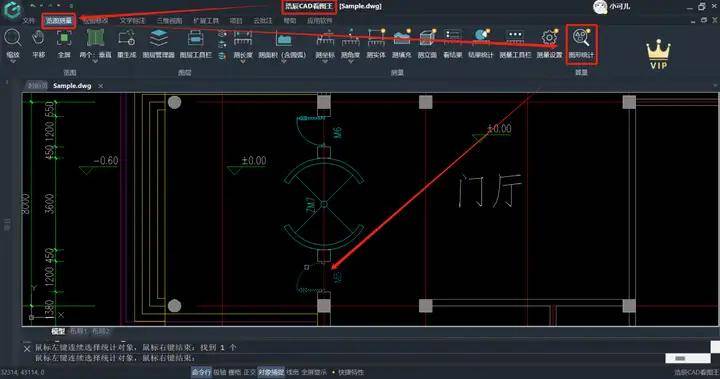
Task: Open the Cloud Annotation (云批注) ribbon tab
Action: pos(263,21)
